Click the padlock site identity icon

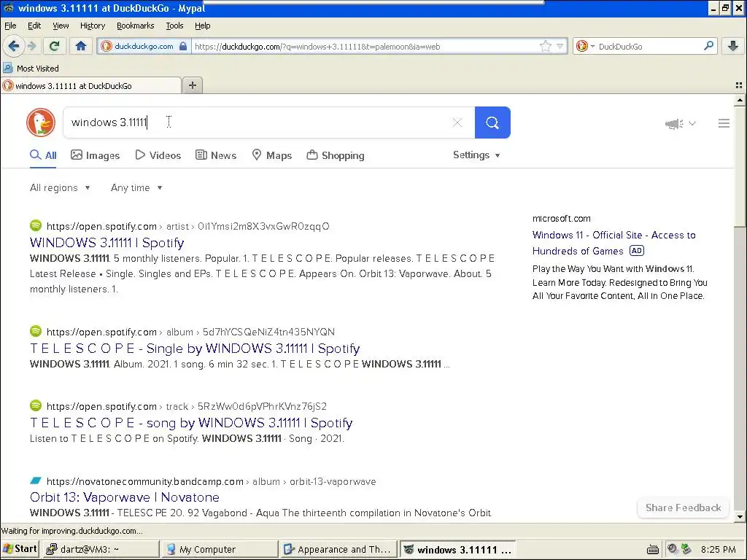183,46
